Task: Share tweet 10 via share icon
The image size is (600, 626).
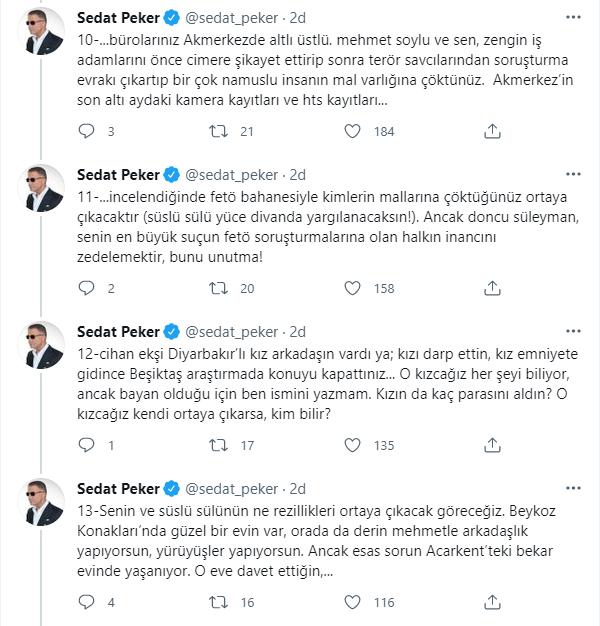Action: coord(492,131)
